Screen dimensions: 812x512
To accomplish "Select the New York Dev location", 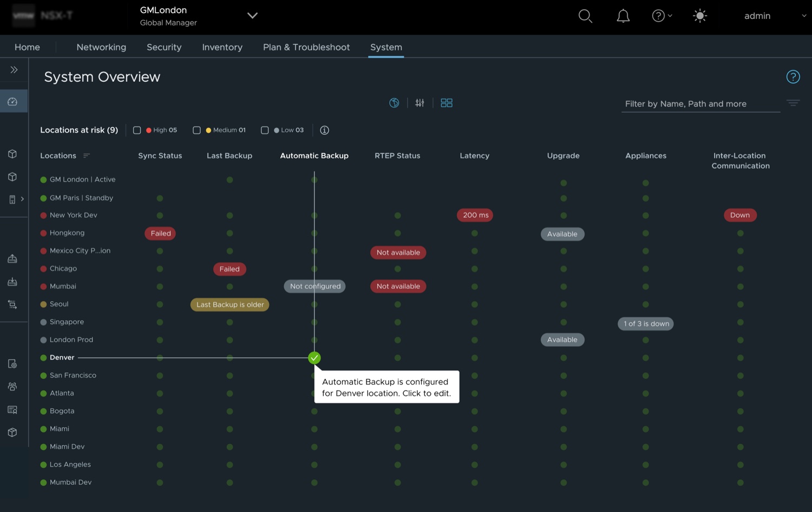I will [x=73, y=215].
